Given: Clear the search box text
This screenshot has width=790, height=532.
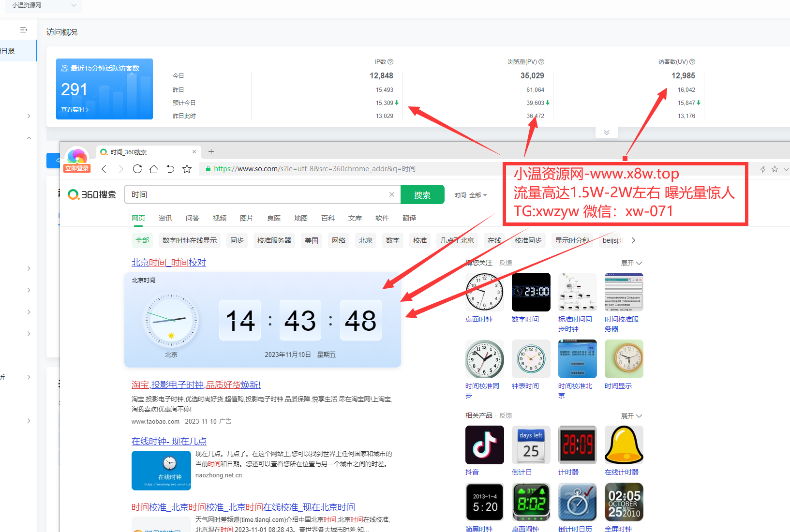Looking at the screenshot, I should (x=392, y=194).
